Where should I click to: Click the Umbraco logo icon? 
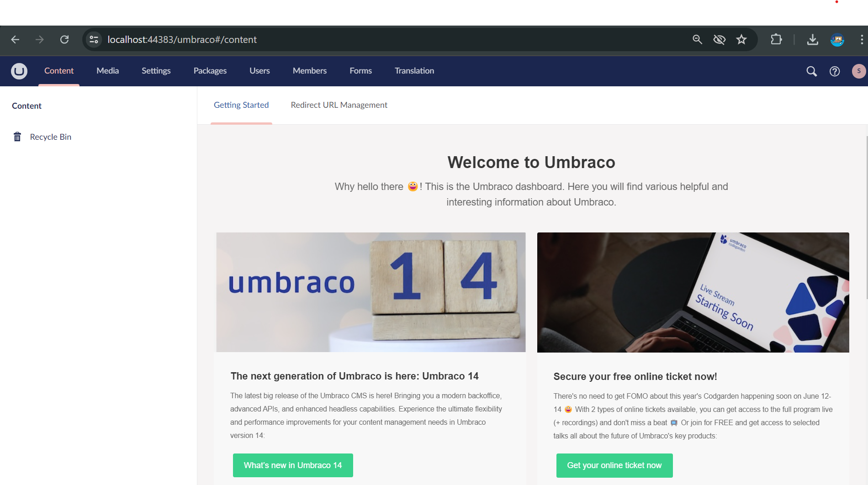click(x=19, y=71)
